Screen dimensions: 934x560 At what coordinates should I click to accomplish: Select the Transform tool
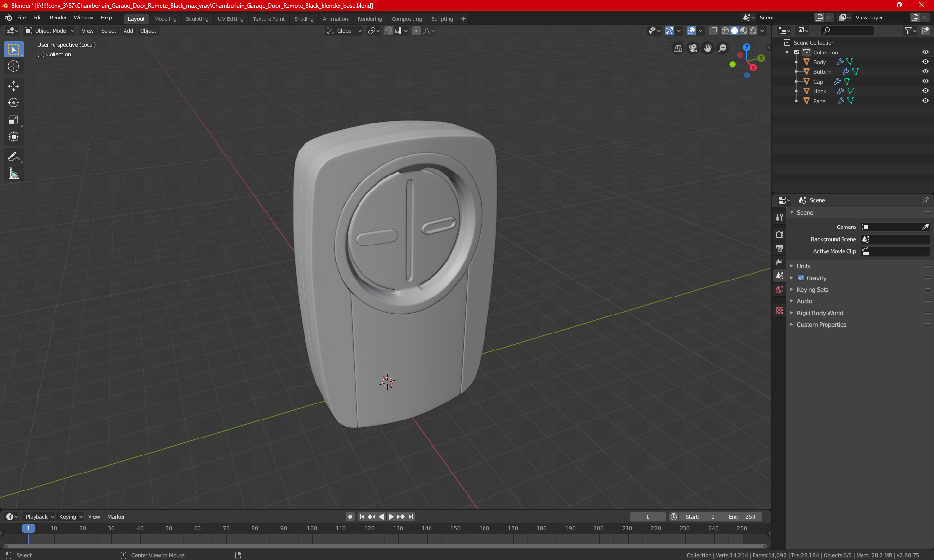pyautogui.click(x=14, y=137)
